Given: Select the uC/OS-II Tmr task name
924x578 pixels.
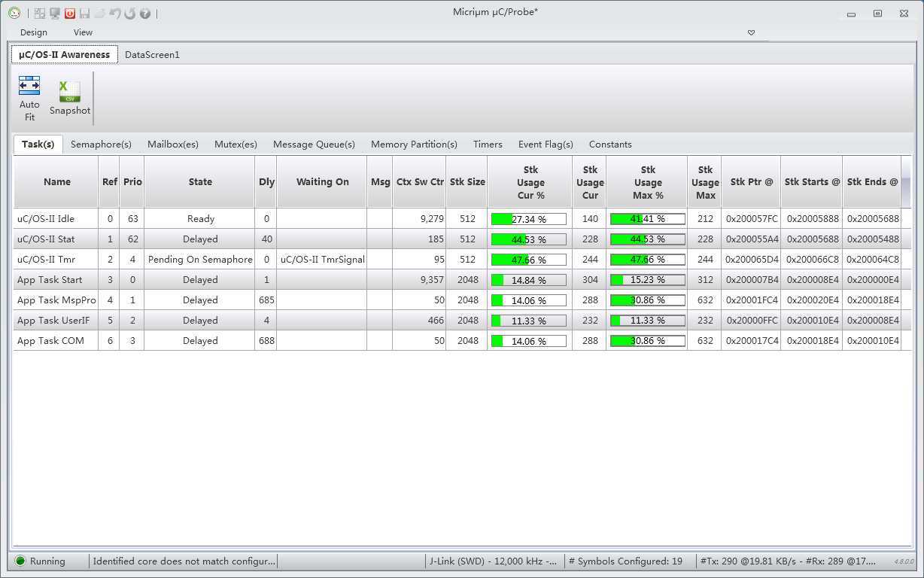Looking at the screenshot, I should [x=46, y=260].
